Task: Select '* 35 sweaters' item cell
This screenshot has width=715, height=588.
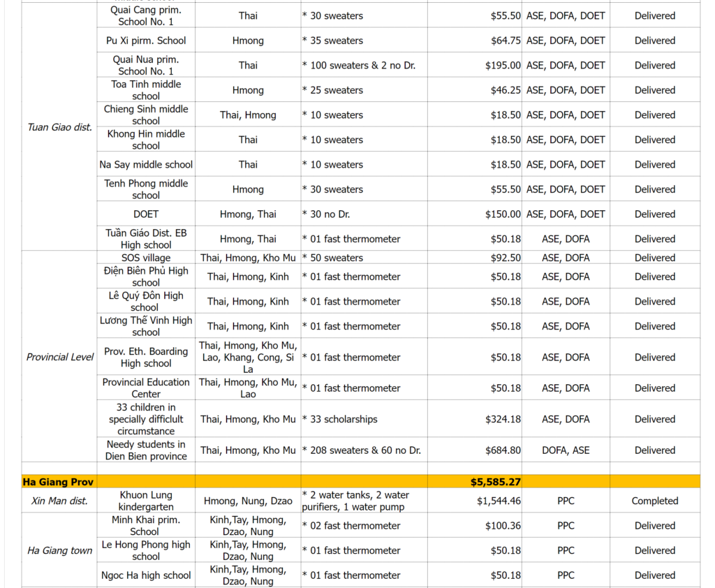Action: click(x=364, y=40)
